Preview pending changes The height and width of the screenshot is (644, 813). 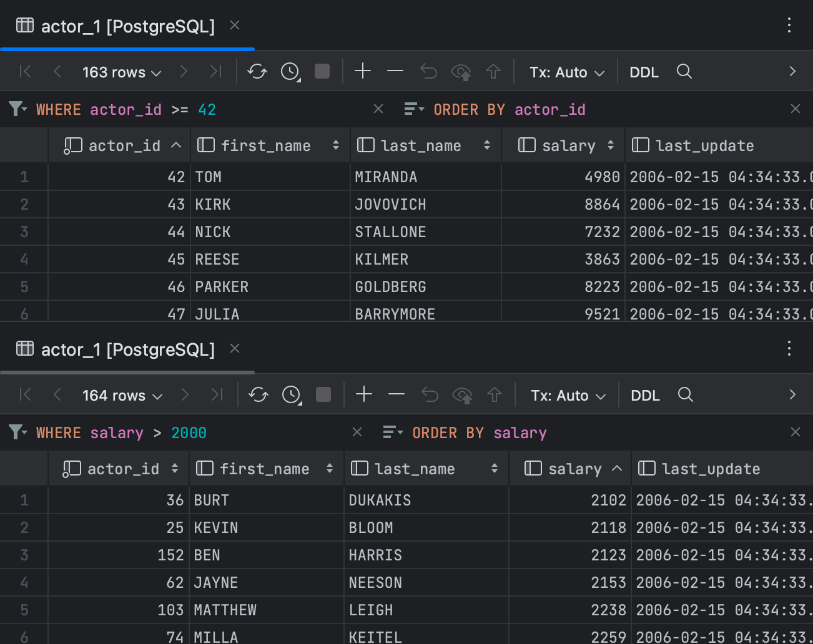point(461,72)
